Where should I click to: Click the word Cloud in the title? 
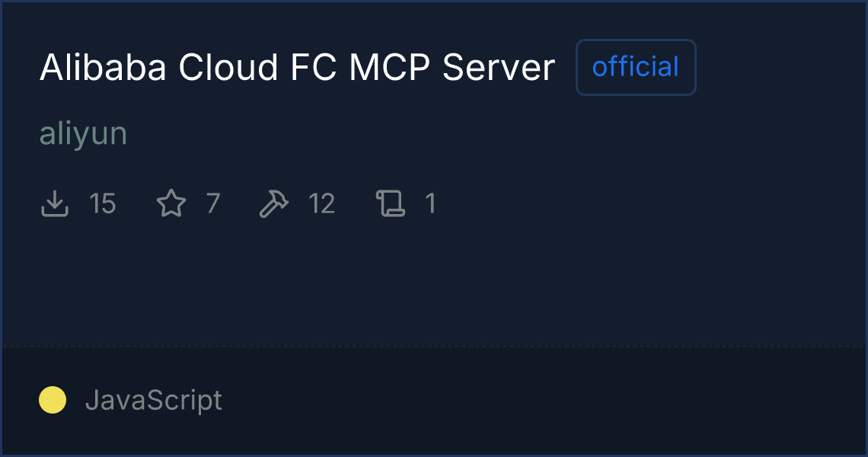(228, 68)
